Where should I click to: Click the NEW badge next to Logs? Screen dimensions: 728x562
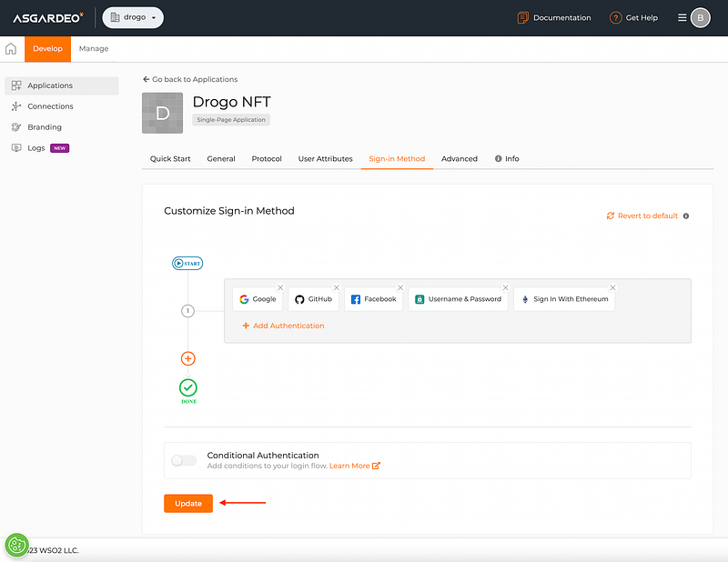point(59,148)
